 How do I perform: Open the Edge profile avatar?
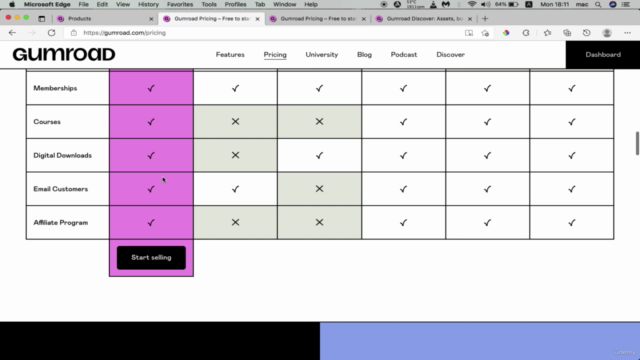coord(607,33)
